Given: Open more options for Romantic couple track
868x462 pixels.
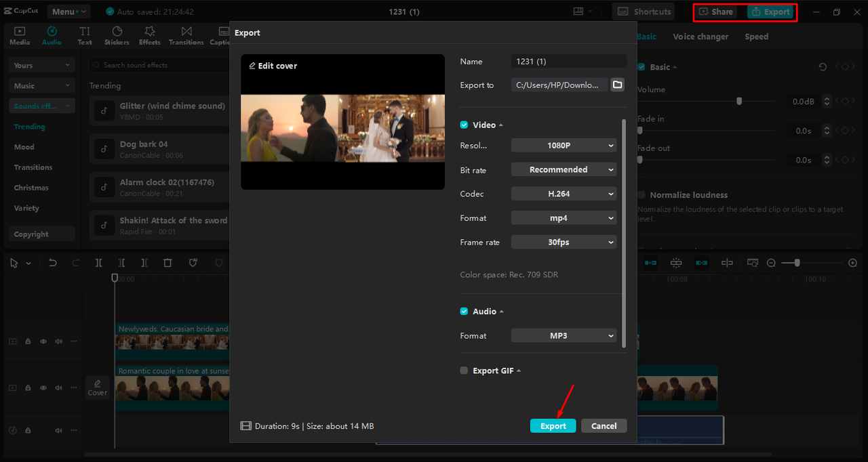Looking at the screenshot, I should (74, 388).
